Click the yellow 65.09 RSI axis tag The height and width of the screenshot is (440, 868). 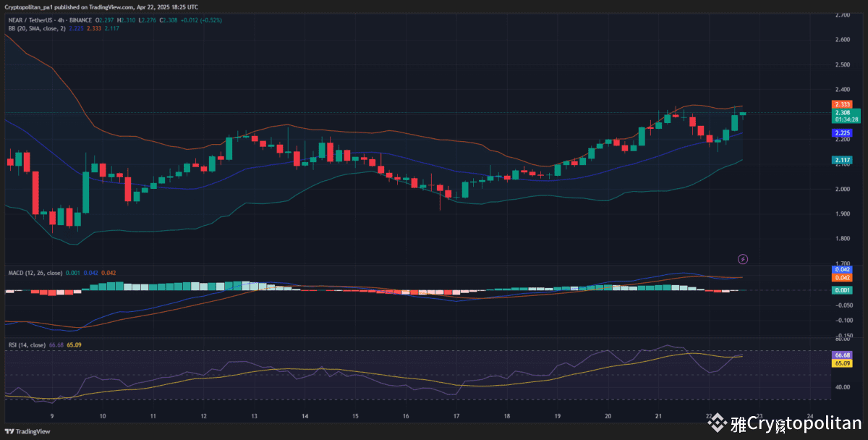coord(841,363)
